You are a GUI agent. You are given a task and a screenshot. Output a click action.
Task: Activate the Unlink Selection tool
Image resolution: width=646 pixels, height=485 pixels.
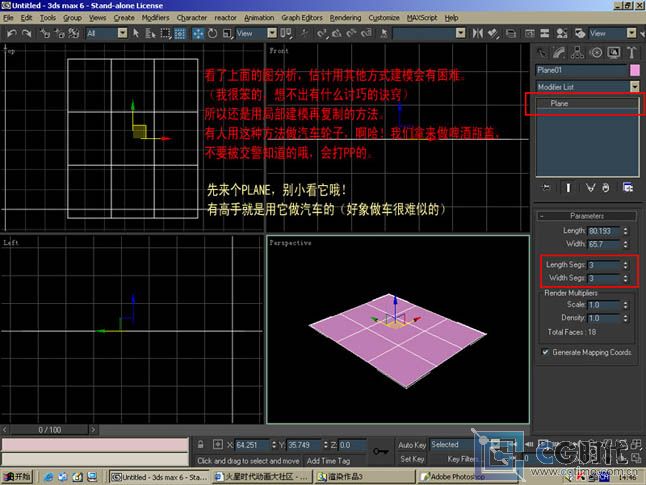(x=59, y=33)
